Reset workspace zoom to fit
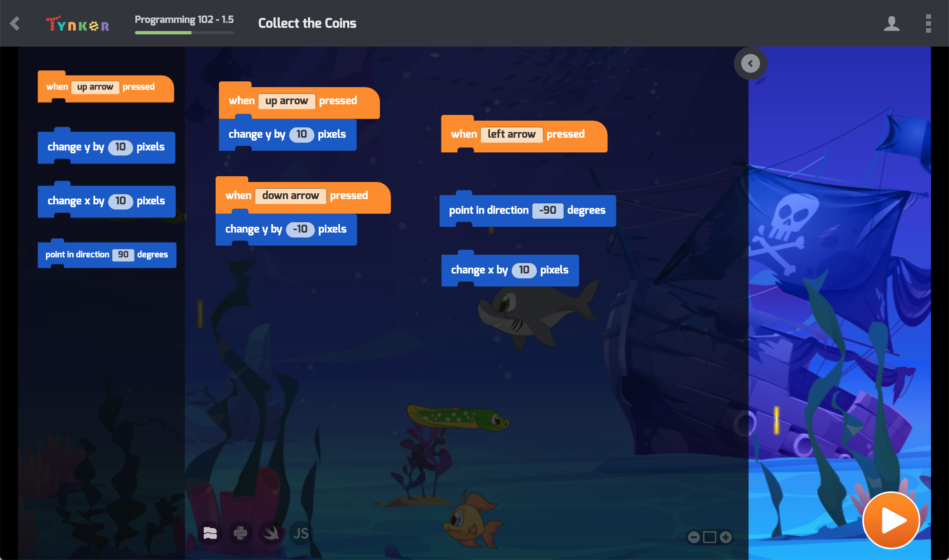Image resolution: width=949 pixels, height=560 pixels. 709,537
